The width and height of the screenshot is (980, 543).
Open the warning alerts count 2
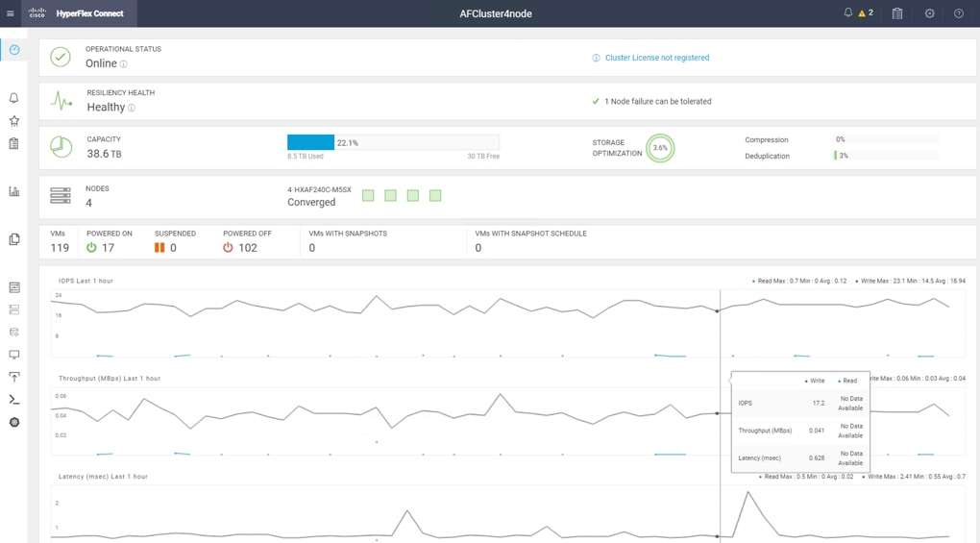tap(866, 12)
